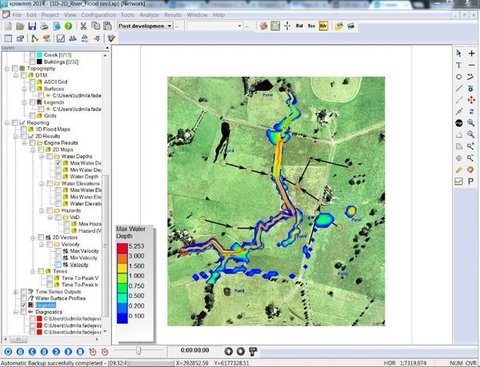The height and width of the screenshot is (367, 480).
Task: Click the red 5.253 legend color swatch
Action: click(x=122, y=248)
